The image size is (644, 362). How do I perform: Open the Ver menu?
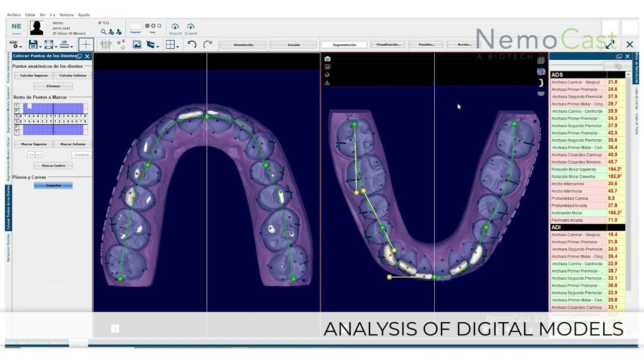coord(42,15)
